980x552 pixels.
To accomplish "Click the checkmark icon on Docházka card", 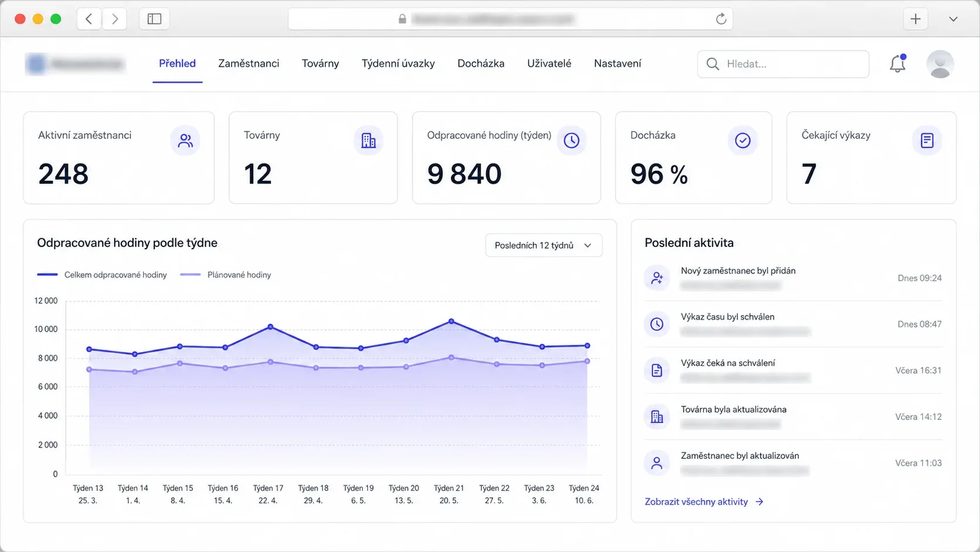I will pos(743,141).
